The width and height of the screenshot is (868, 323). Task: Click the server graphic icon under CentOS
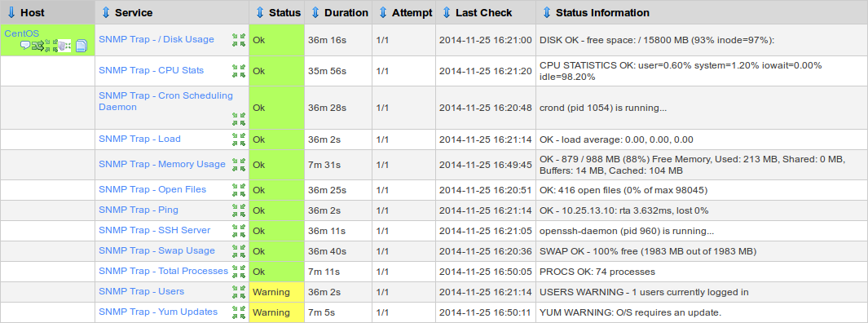click(64, 46)
